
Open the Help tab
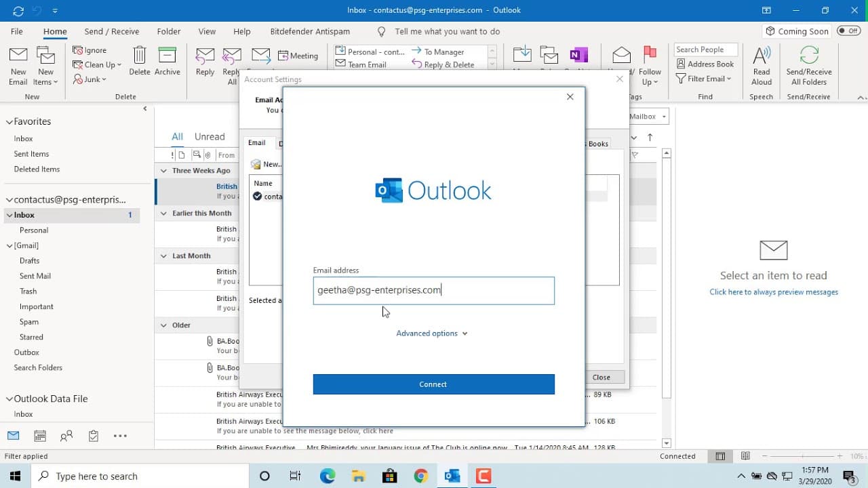(x=242, y=31)
